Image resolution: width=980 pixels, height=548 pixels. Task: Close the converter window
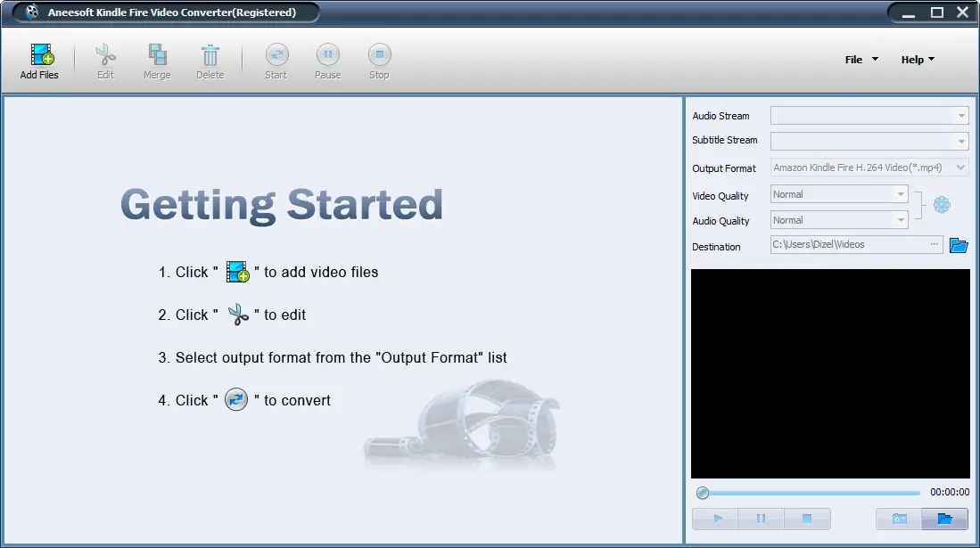(962, 12)
